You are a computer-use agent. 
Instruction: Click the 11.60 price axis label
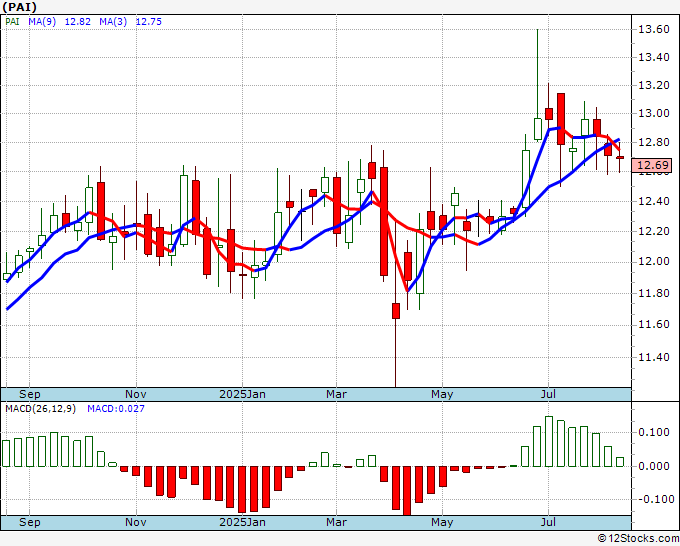click(x=654, y=325)
